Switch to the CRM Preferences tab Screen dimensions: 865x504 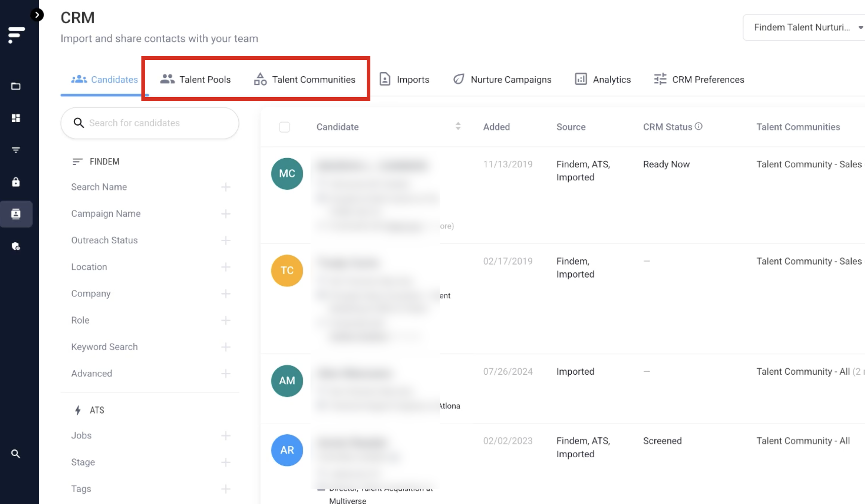coord(699,79)
